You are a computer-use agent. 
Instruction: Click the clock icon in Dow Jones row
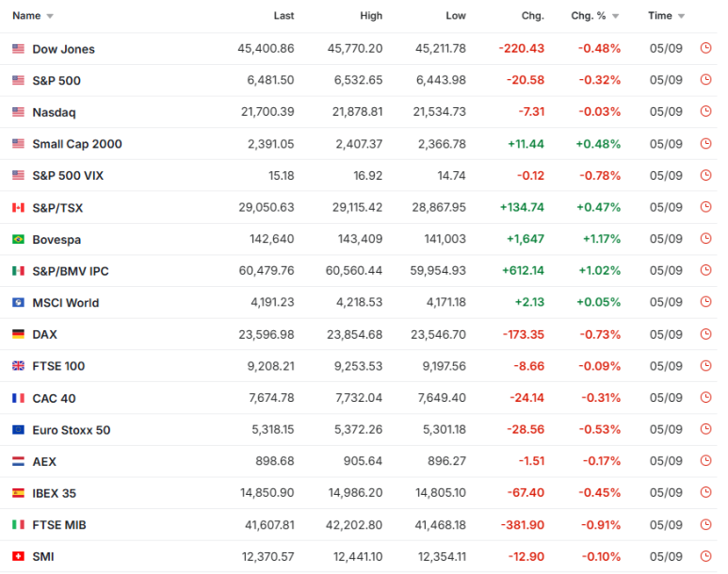[x=705, y=48]
